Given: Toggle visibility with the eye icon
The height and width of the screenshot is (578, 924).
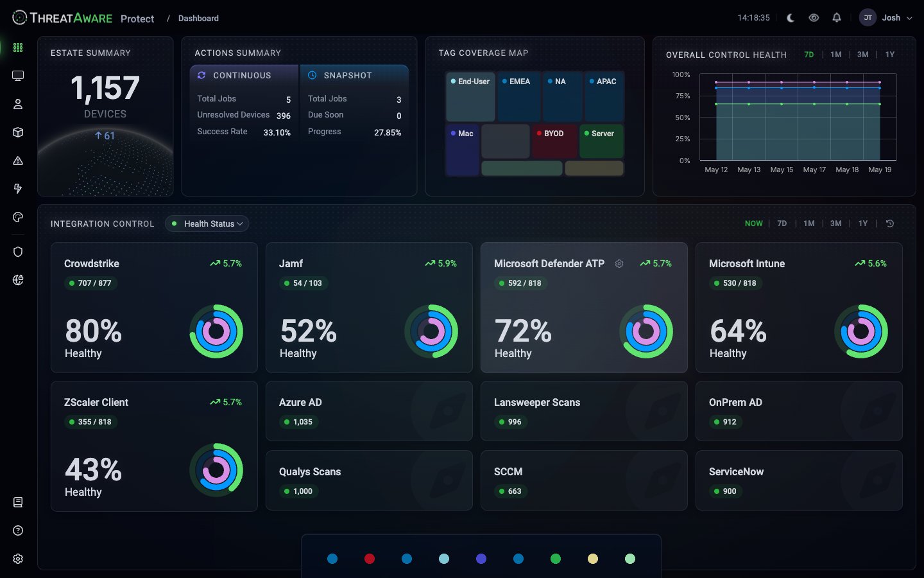Looking at the screenshot, I should pos(814,18).
